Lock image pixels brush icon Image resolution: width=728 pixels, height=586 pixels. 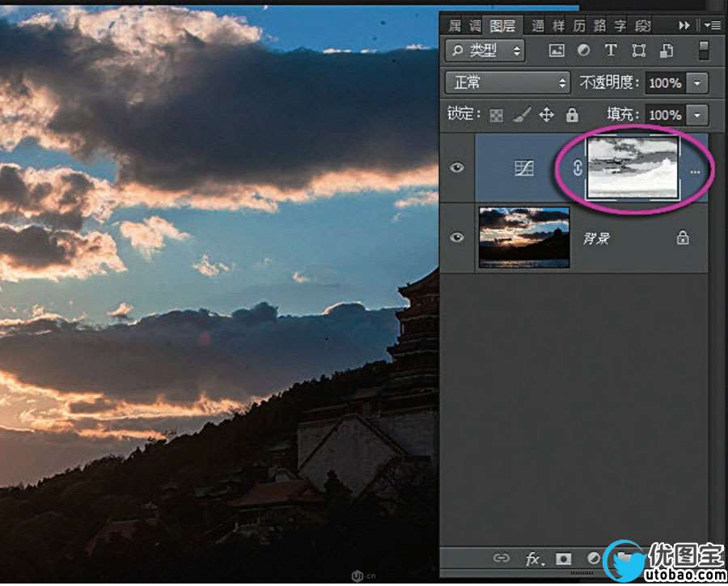click(x=522, y=115)
